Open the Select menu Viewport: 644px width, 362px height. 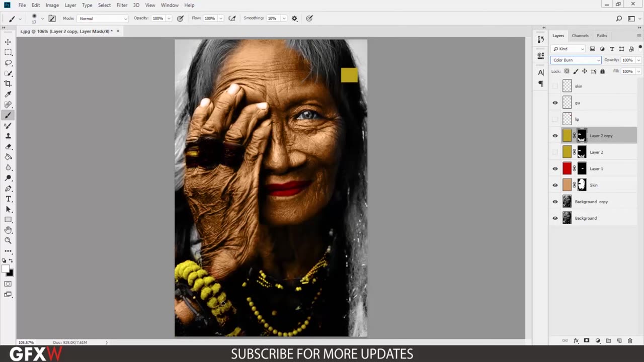coord(104,5)
